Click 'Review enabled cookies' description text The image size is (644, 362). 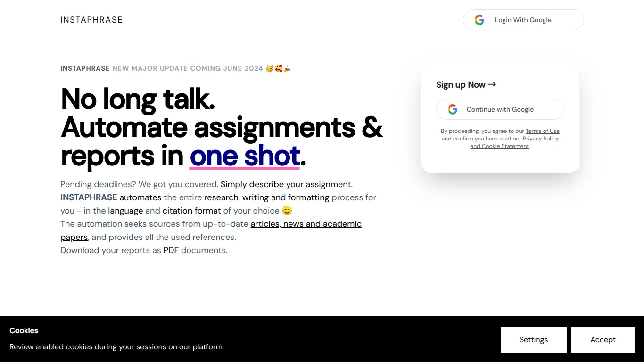click(x=116, y=347)
